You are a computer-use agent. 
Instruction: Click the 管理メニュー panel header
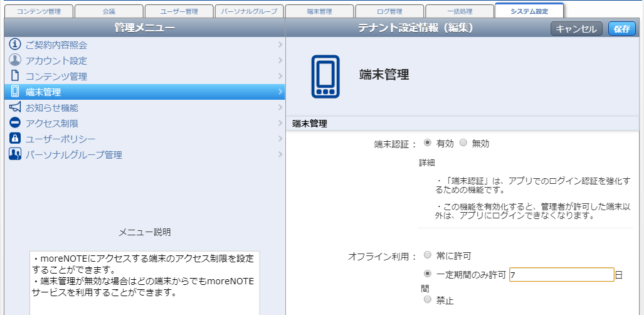click(145, 28)
